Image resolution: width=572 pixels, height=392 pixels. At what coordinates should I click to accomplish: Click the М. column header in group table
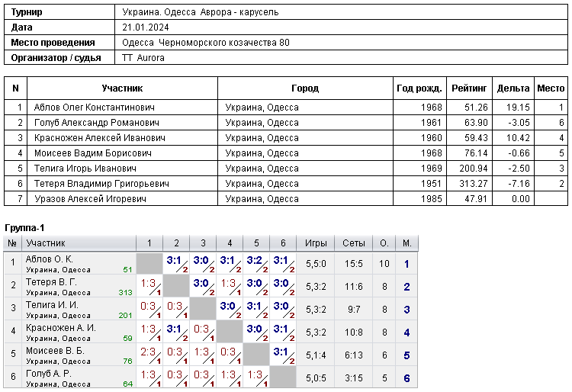407,243
